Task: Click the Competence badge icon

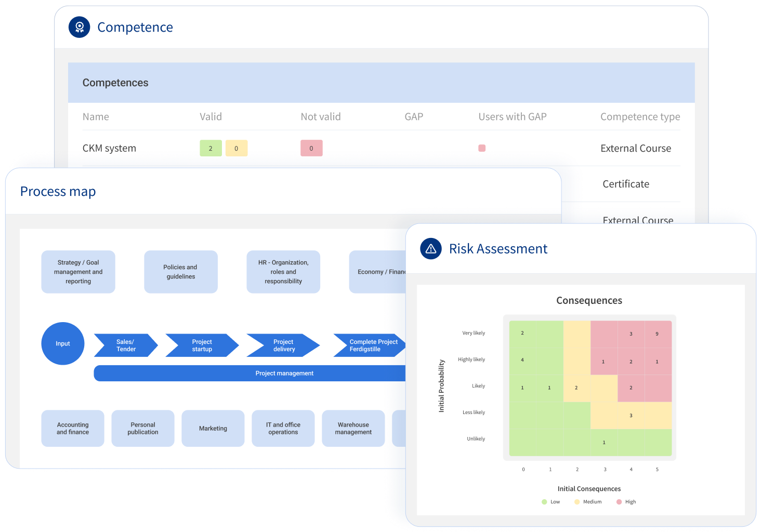Action: [x=79, y=27]
